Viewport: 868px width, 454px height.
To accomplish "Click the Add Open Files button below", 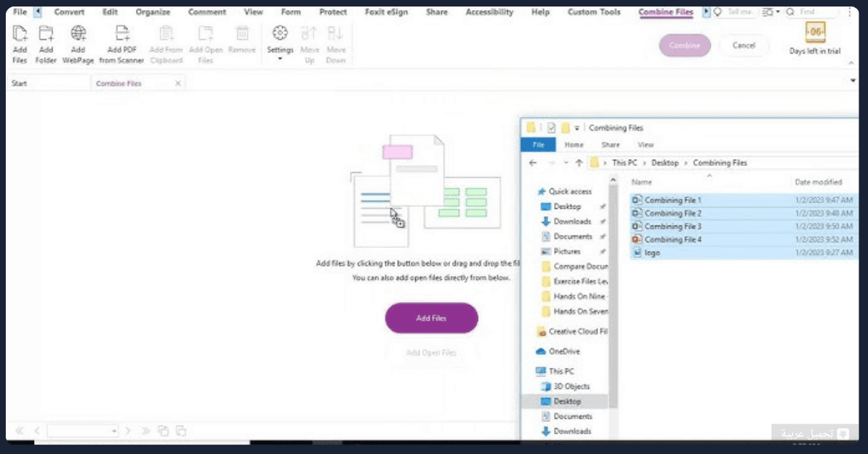I will pyautogui.click(x=431, y=353).
